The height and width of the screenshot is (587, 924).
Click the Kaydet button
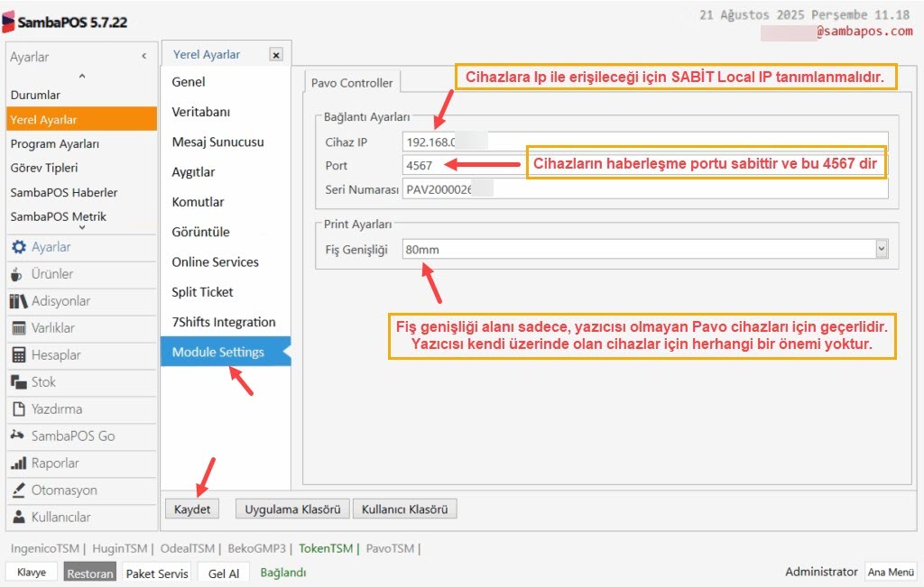(192, 509)
